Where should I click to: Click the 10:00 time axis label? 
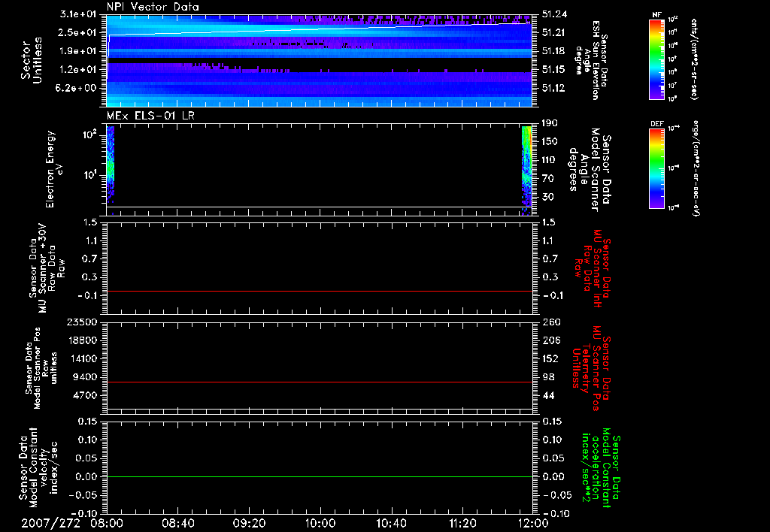click(320, 523)
